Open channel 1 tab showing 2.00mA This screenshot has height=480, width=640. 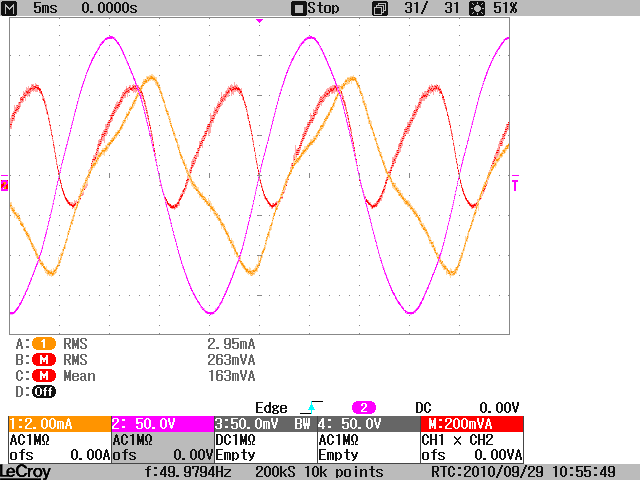click(60, 424)
